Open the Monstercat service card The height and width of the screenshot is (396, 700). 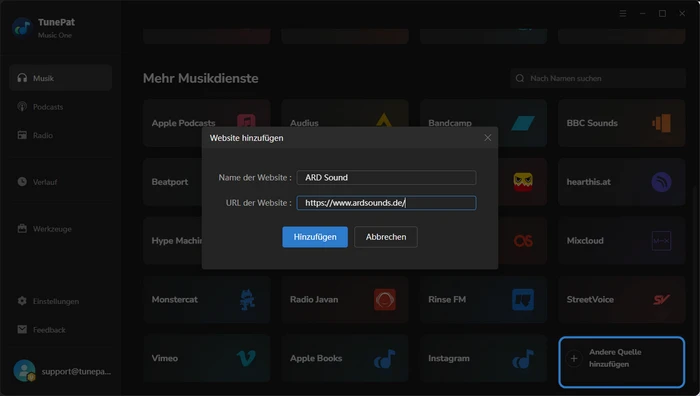[207, 300]
